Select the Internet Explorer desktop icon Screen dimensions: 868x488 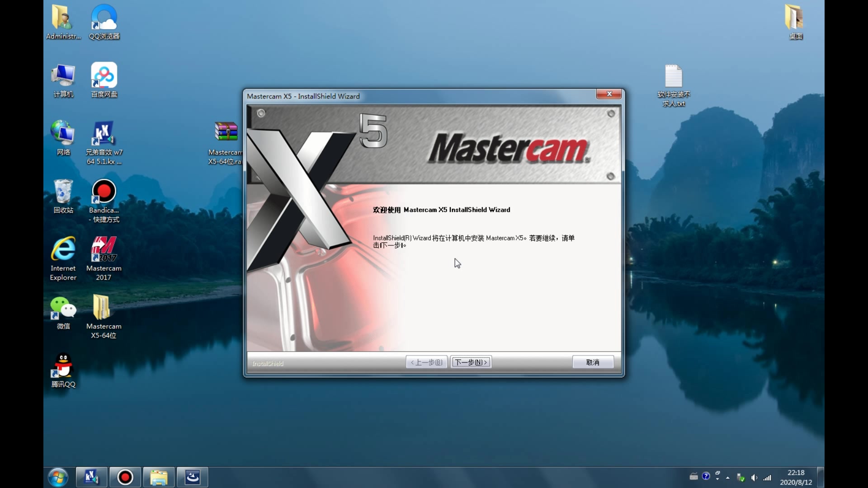pos(63,258)
